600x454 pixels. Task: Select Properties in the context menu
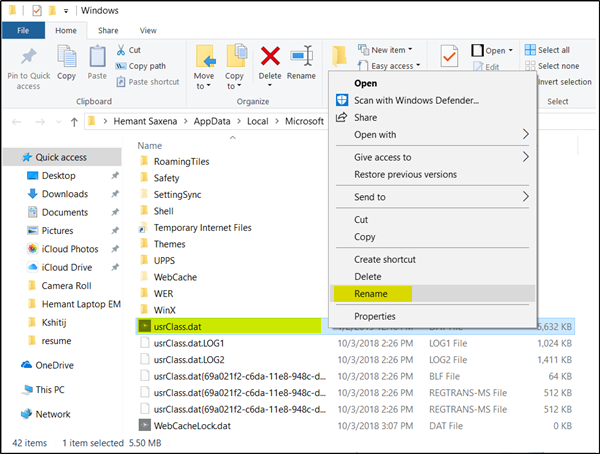click(375, 316)
